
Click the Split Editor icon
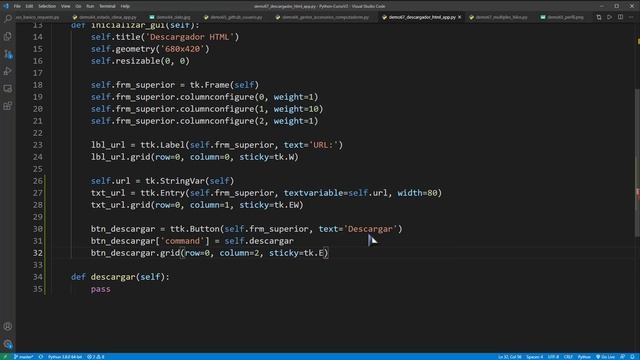click(620, 17)
